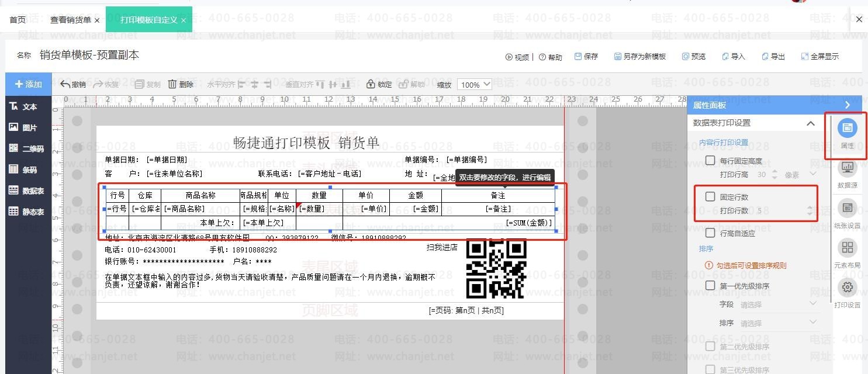Select the 二维码 QR code tool
The height and width of the screenshot is (374, 868).
click(27, 148)
